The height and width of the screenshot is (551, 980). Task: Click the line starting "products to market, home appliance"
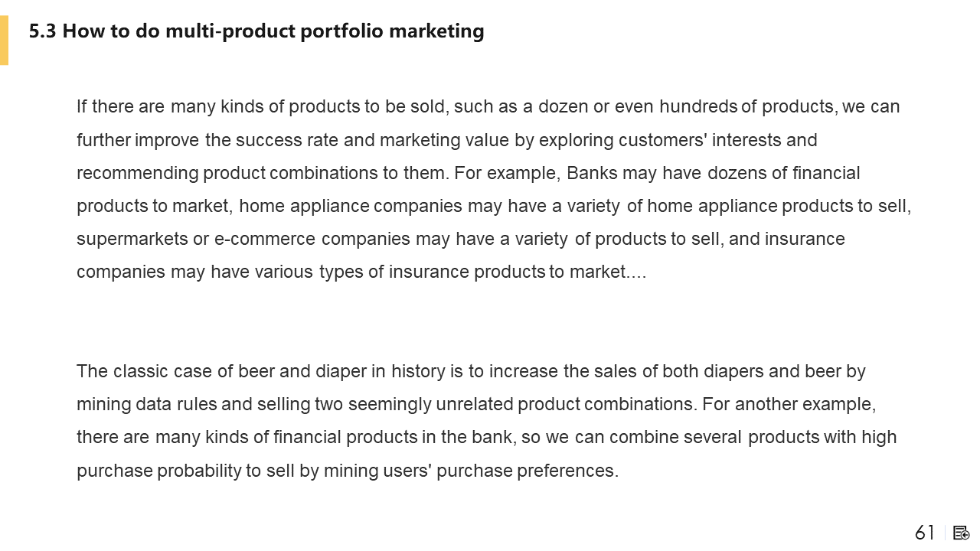[x=494, y=206]
